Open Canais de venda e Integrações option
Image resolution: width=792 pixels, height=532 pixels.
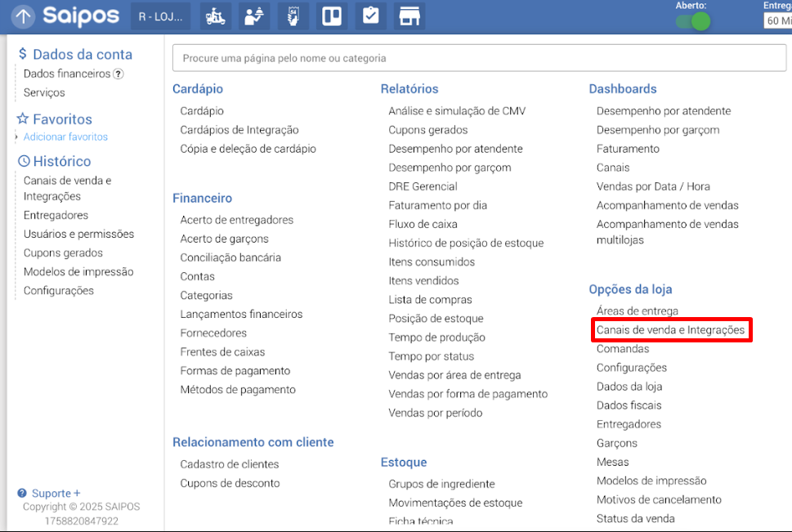670,330
